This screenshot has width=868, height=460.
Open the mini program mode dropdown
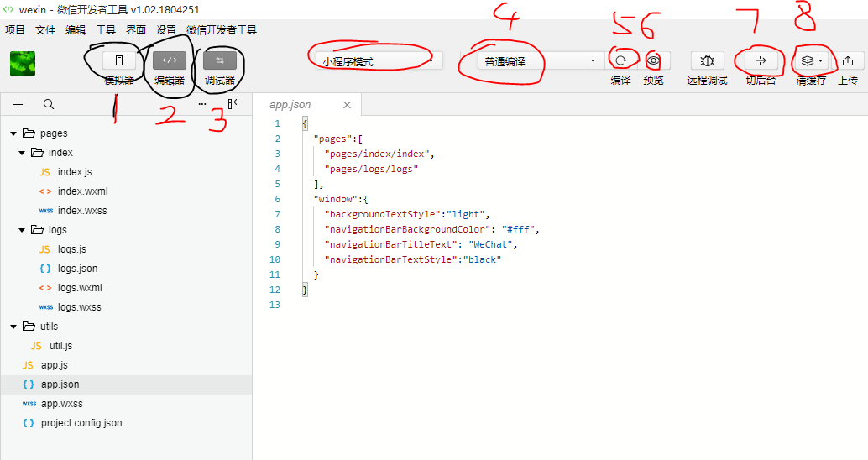tap(379, 61)
